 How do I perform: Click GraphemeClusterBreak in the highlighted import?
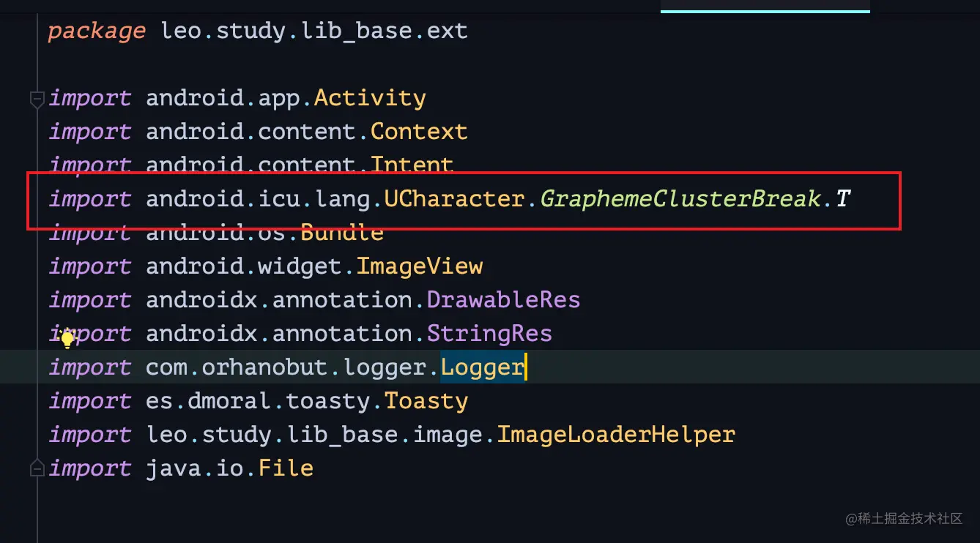click(x=680, y=199)
